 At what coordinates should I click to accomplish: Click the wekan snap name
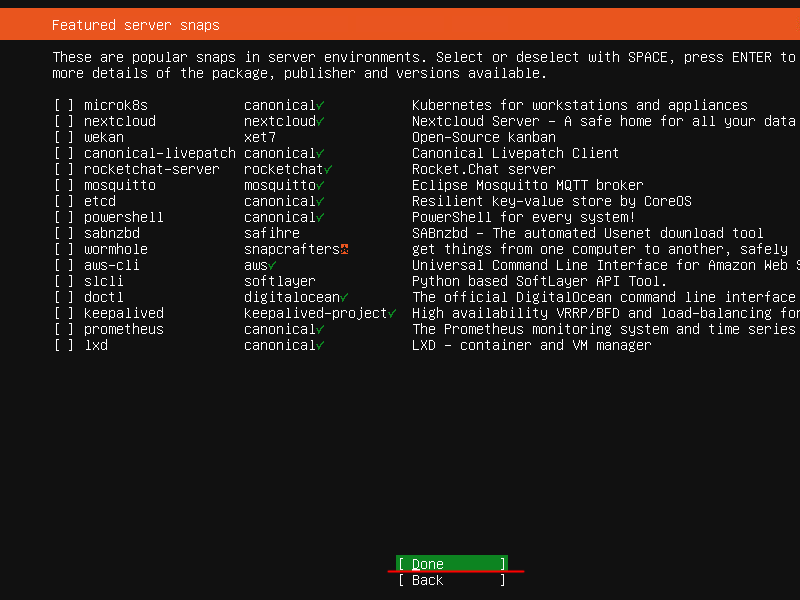(x=104, y=137)
